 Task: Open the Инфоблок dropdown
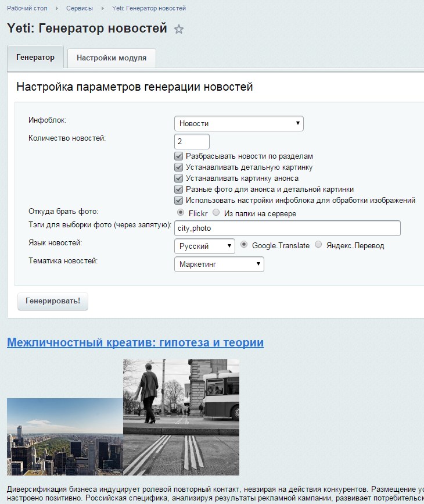[x=239, y=123]
